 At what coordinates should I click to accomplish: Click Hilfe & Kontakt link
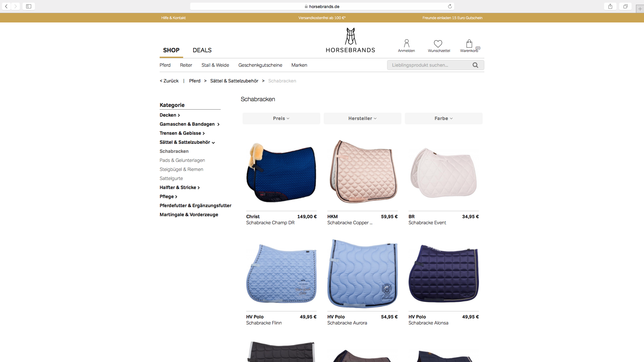(x=173, y=18)
